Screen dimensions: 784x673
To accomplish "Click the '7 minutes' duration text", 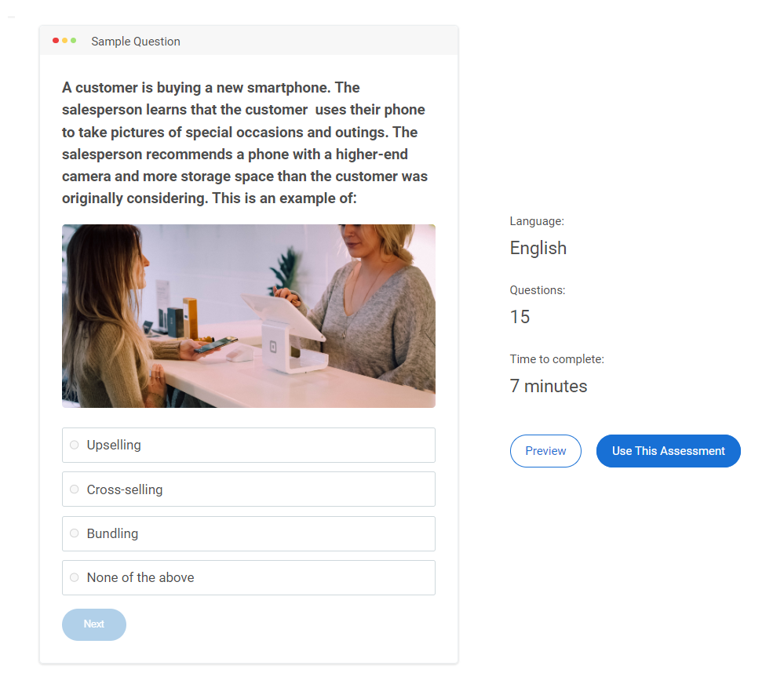I will click(x=549, y=386).
